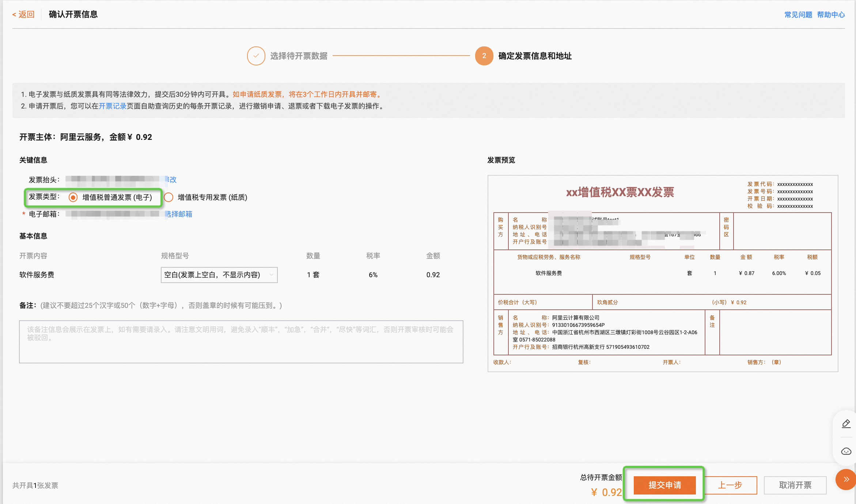Click the dropdown arrow in 空白 selector
Screen dimensions: 856x504
pyautogui.click(x=271, y=275)
